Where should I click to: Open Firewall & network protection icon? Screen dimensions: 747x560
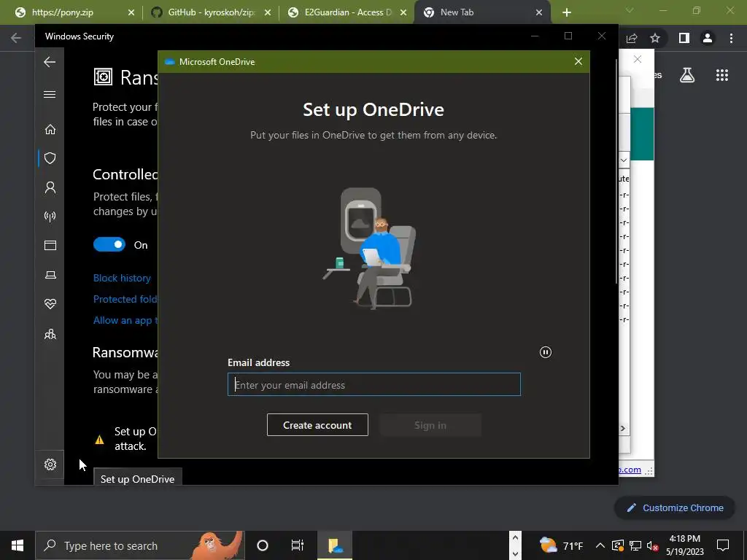tap(50, 217)
